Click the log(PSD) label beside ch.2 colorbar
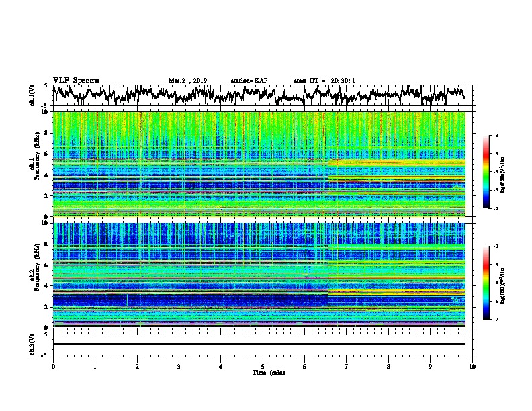 pos(503,285)
